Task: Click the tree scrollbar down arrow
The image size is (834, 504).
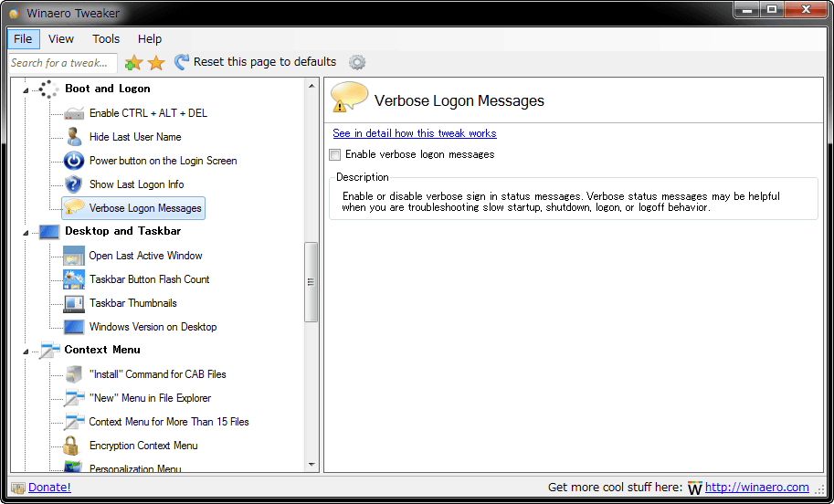Action: click(311, 465)
